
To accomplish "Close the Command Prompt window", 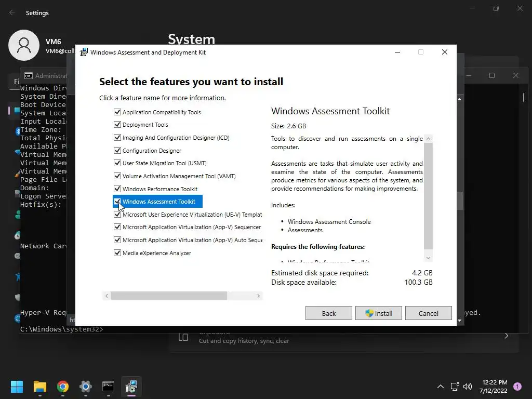I will tap(516, 75).
